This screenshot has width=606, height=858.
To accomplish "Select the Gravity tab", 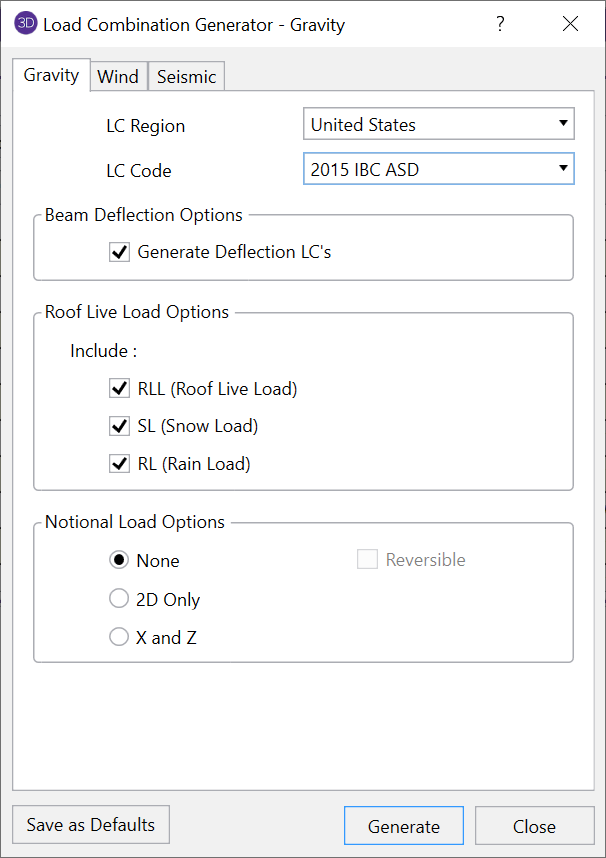I will 51,76.
